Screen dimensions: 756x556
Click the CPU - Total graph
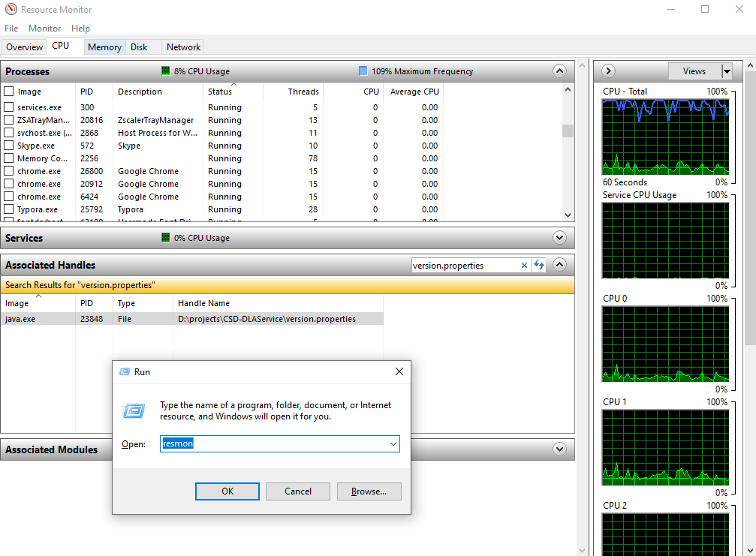tap(665, 137)
